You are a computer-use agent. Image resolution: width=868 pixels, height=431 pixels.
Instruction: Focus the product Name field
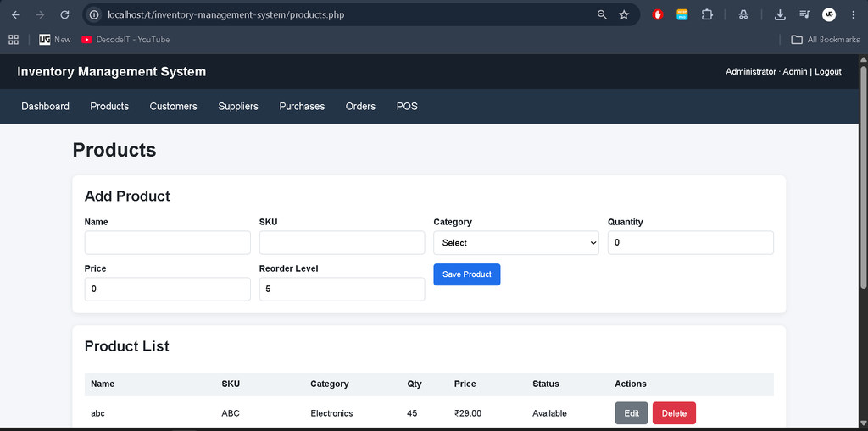click(167, 243)
